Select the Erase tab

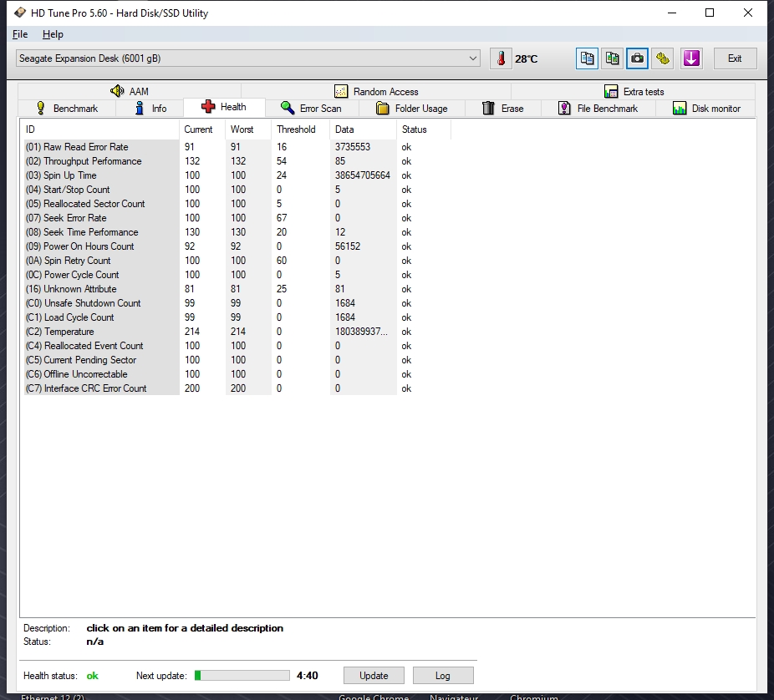click(502, 109)
